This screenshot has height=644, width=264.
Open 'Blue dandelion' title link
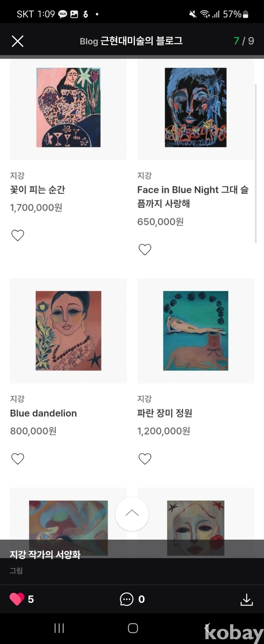click(x=44, y=413)
